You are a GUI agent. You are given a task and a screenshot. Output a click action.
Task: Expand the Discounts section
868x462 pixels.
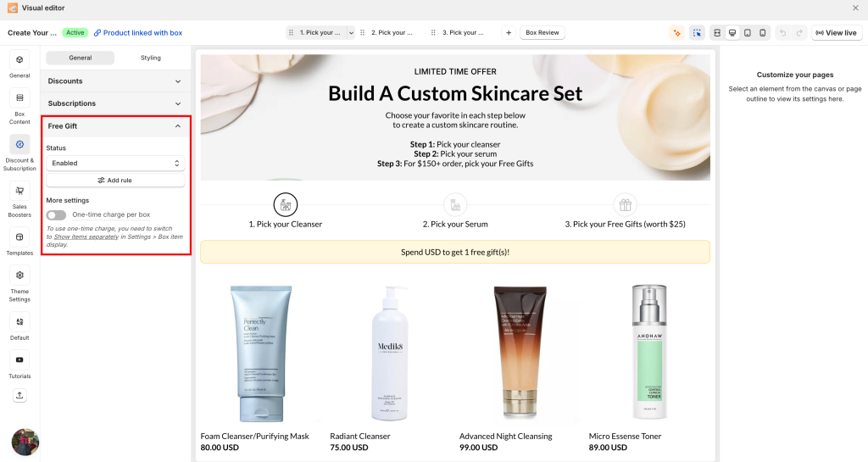[x=115, y=81]
